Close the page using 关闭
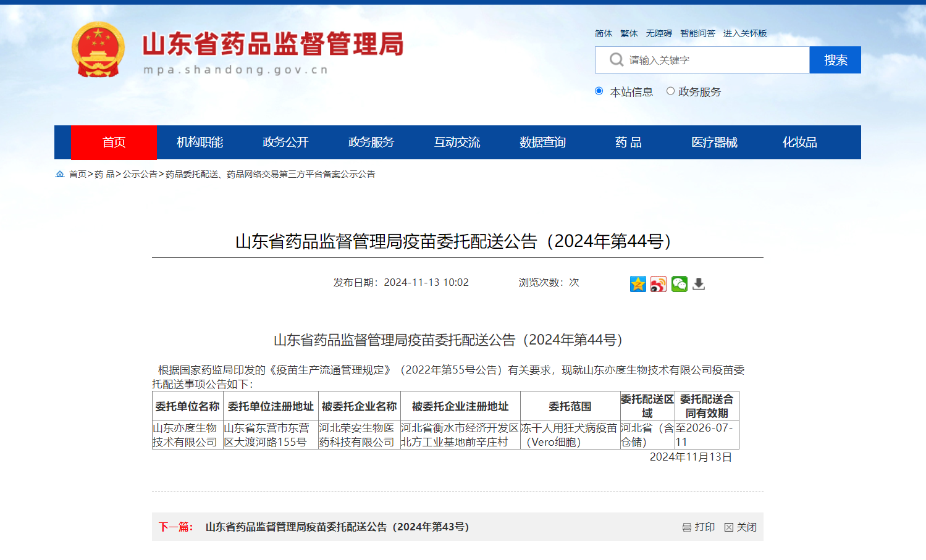This screenshot has width=926, height=560. [740, 527]
